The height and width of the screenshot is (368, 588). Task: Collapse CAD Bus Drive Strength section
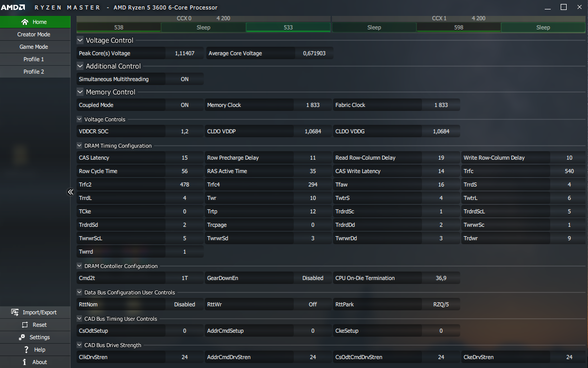point(79,344)
